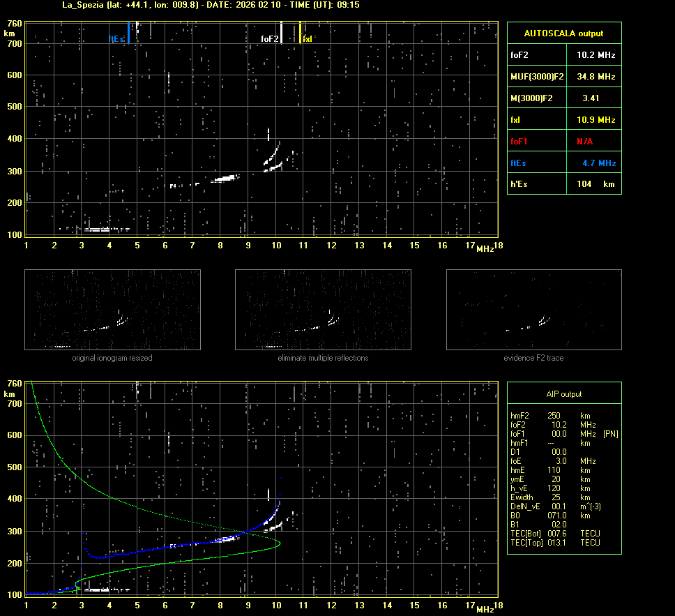Click the white foF2 marker atop ionogram
The width and height of the screenshot is (675, 616).
(281, 33)
